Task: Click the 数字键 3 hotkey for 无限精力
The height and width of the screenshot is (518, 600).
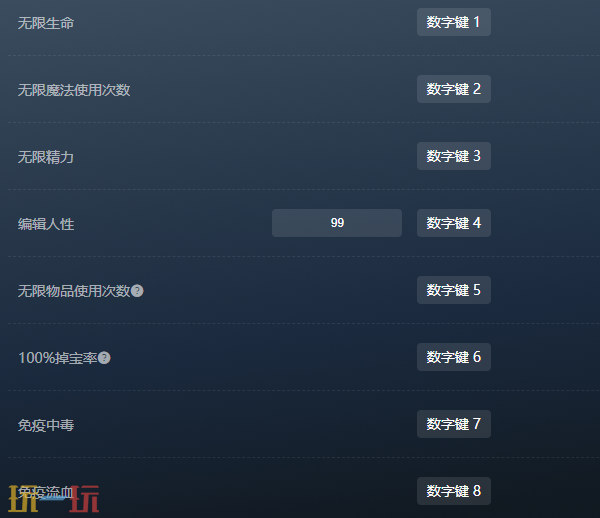Action: tap(454, 156)
